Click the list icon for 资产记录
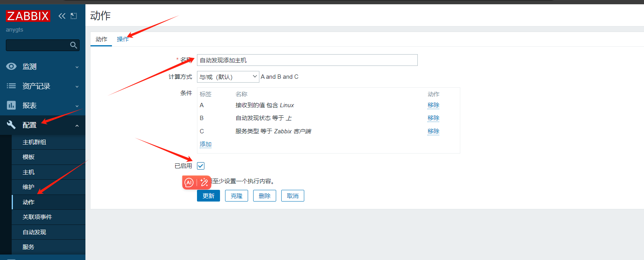Image resolution: width=644 pixels, height=260 pixels. coord(11,86)
